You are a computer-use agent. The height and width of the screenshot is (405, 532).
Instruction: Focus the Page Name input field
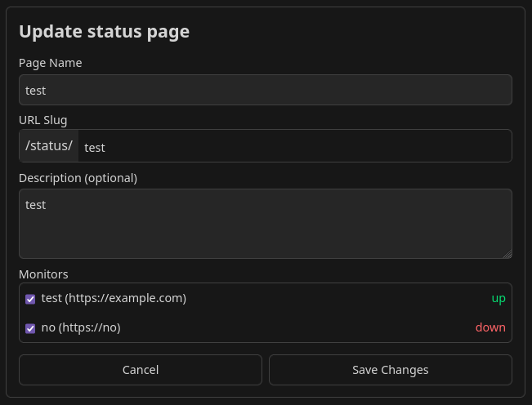[x=265, y=90]
